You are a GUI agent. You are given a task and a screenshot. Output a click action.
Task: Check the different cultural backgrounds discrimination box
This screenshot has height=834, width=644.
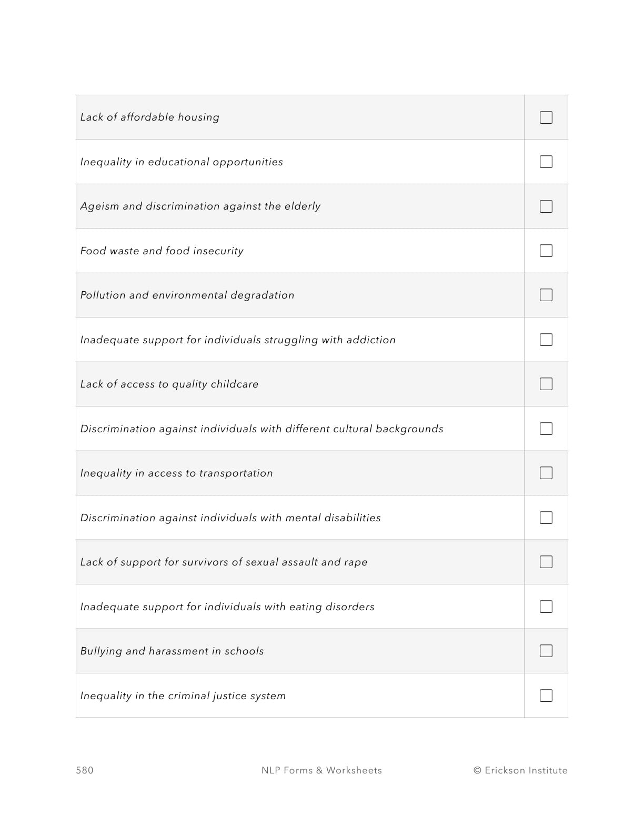(x=546, y=429)
